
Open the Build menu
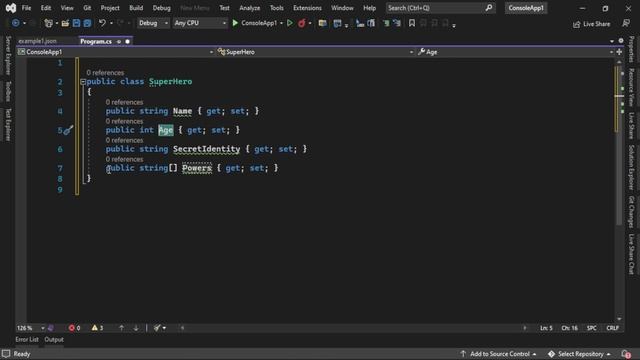point(136,8)
